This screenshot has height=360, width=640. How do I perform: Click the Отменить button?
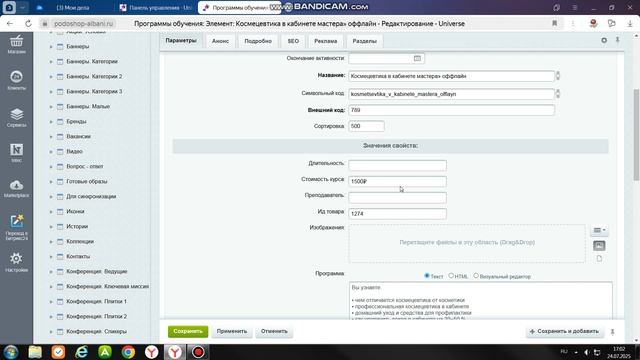tap(274, 331)
